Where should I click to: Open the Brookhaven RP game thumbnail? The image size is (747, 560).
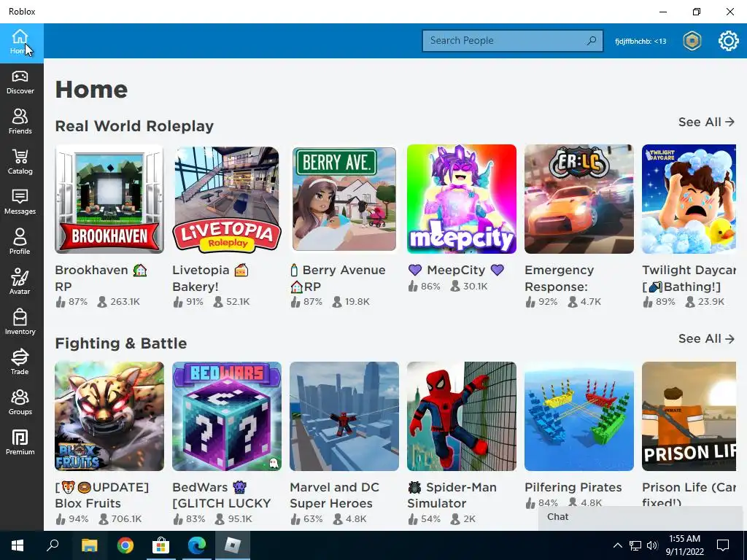click(109, 199)
